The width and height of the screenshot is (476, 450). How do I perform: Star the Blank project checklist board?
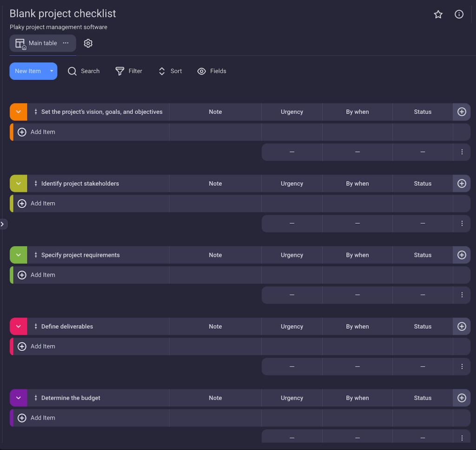[438, 14]
